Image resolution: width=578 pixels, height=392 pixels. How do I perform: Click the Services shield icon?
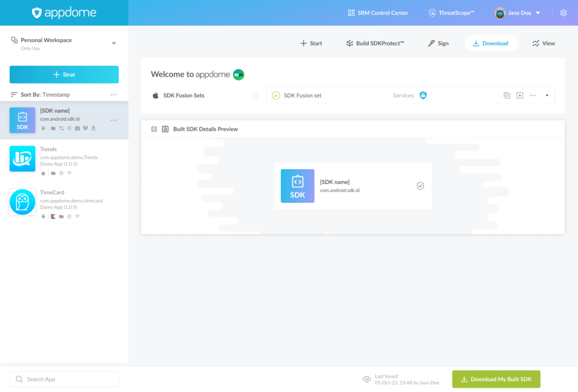click(423, 95)
